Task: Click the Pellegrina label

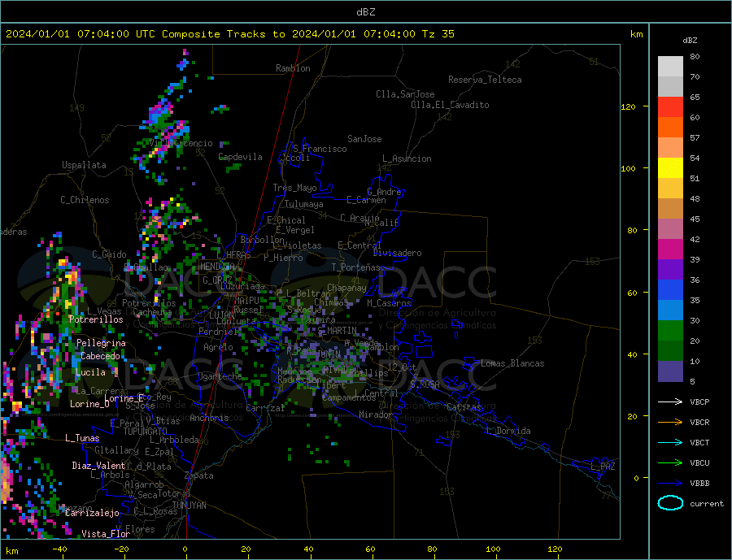Action: [101, 344]
